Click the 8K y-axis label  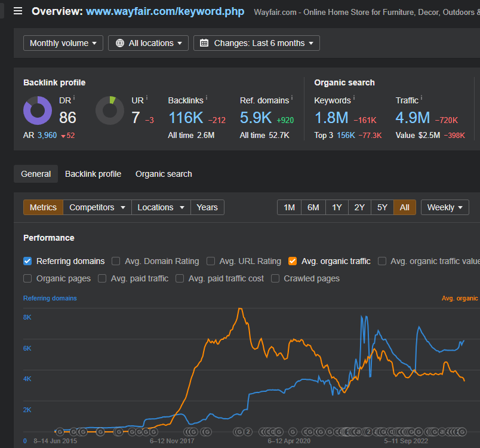coord(27,317)
